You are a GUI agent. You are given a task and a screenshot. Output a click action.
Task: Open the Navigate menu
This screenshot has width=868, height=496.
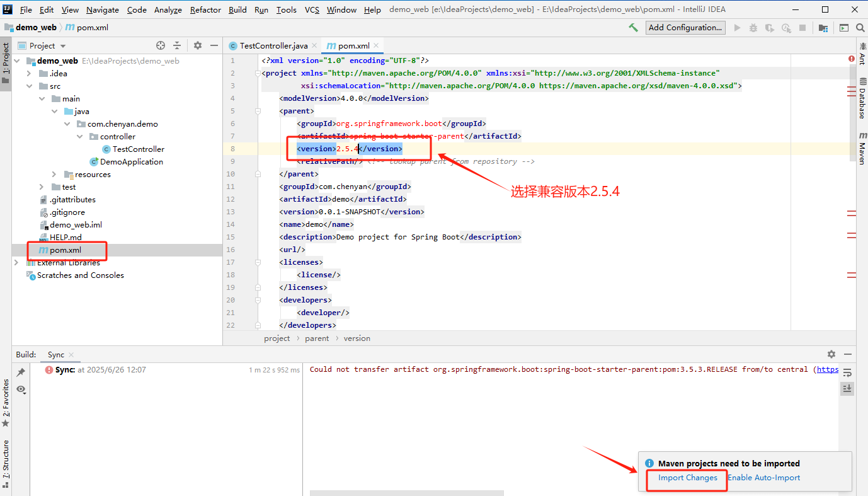tap(103, 9)
